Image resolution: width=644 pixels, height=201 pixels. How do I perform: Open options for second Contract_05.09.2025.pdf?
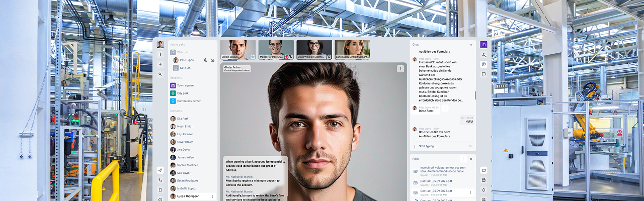point(471,192)
